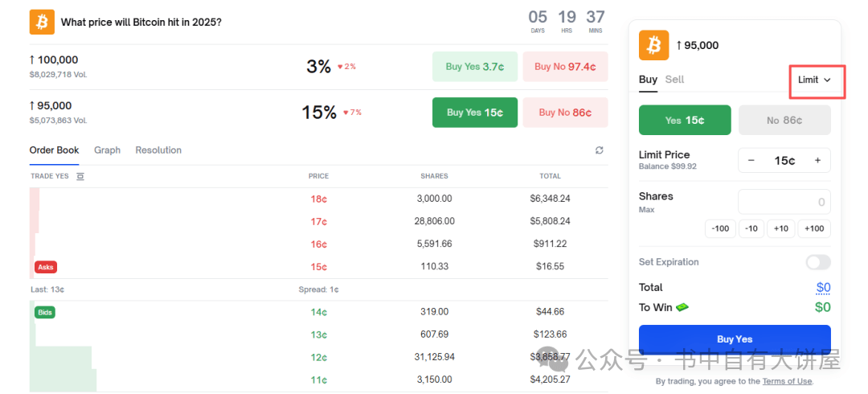The height and width of the screenshot is (394, 868).
Task: Focus the Shares amount input field
Action: pos(784,202)
